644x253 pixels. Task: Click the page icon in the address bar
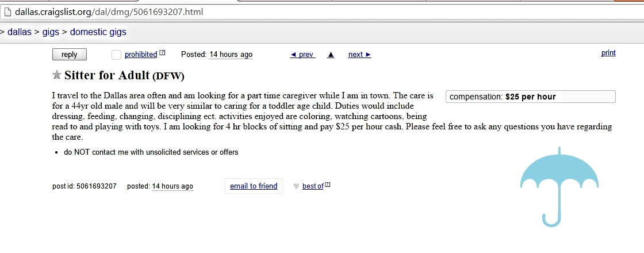click(7, 11)
